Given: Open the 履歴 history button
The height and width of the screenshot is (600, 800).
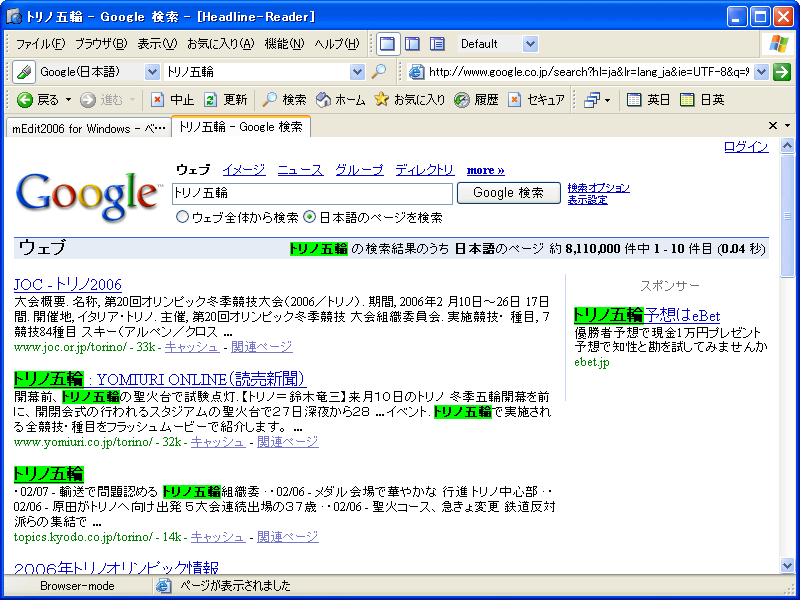Looking at the screenshot, I should [476, 100].
